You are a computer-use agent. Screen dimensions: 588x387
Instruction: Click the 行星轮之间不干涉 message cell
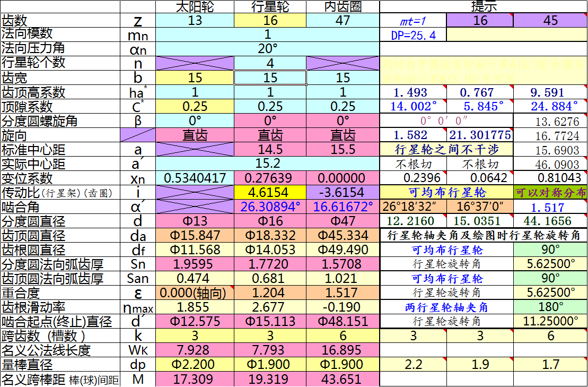point(446,149)
